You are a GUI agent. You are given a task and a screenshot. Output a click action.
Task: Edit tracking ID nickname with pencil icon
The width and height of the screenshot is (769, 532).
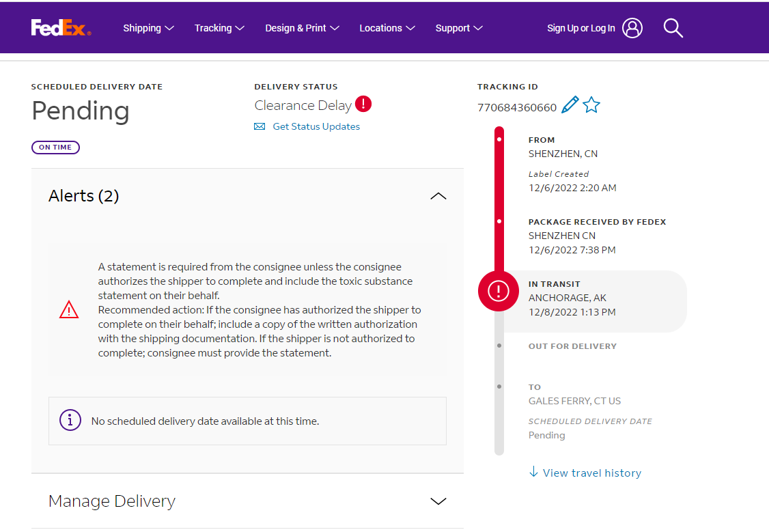pyautogui.click(x=570, y=105)
